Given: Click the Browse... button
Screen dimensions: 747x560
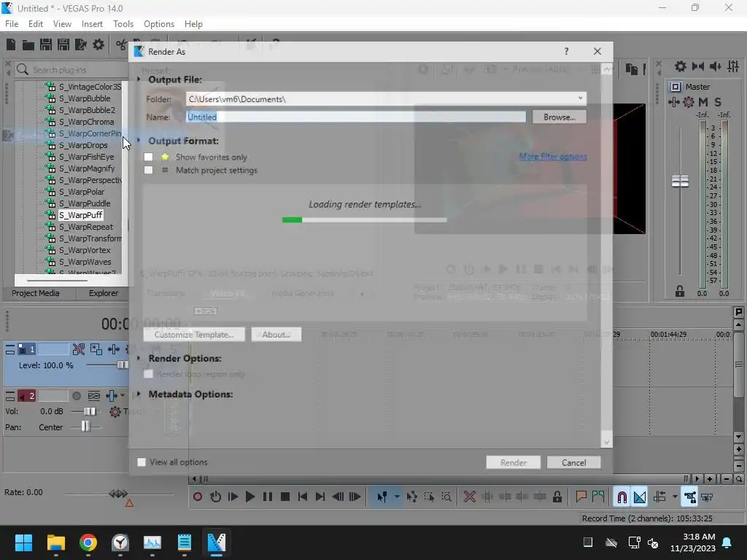Looking at the screenshot, I should [559, 117].
